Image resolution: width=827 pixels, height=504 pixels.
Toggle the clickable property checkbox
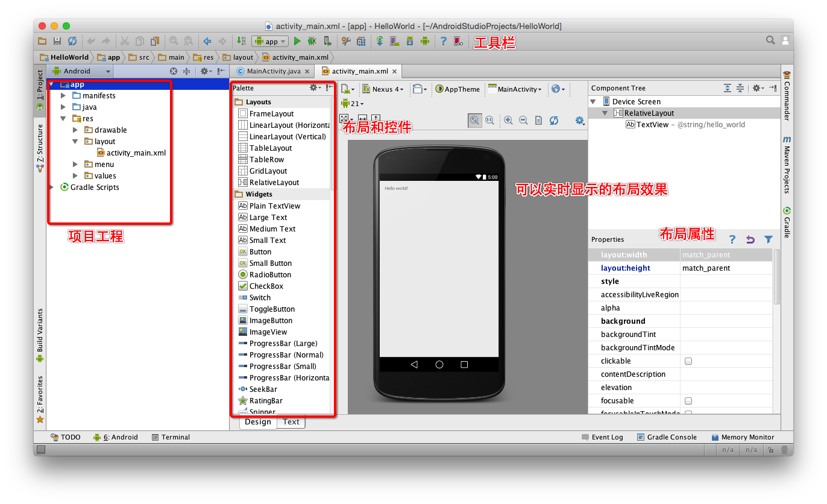[688, 361]
